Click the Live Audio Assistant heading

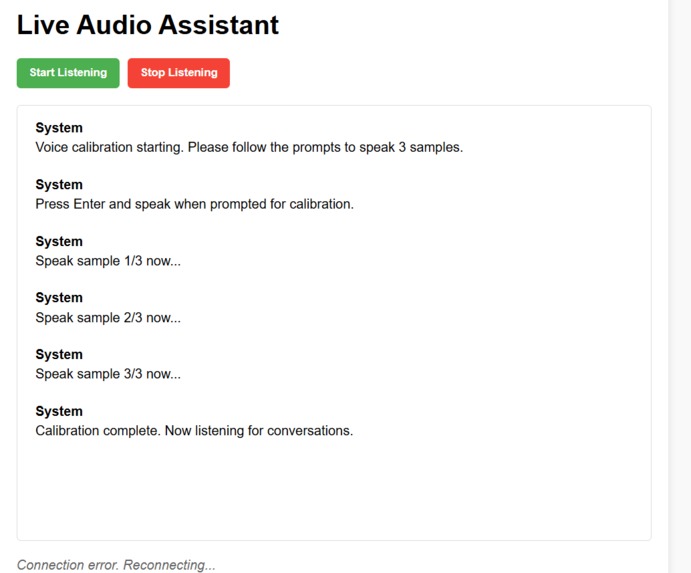pos(148,25)
